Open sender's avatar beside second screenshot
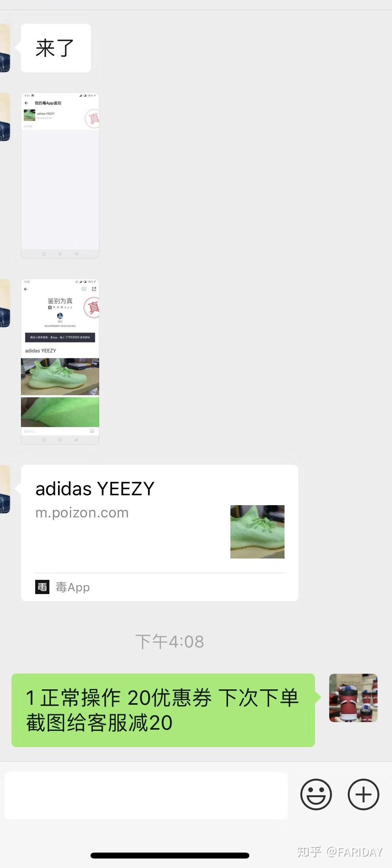The width and height of the screenshot is (392, 868). coord(5,303)
